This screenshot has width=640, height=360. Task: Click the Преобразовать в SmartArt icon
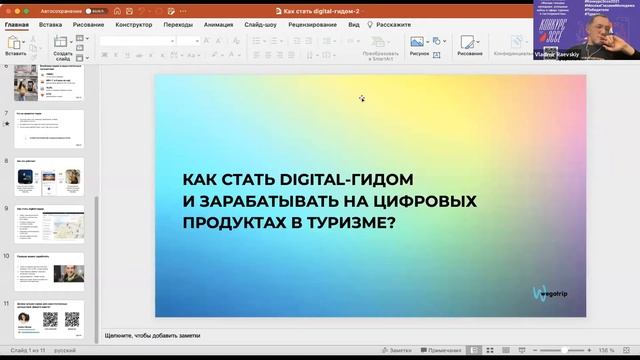coord(378,42)
